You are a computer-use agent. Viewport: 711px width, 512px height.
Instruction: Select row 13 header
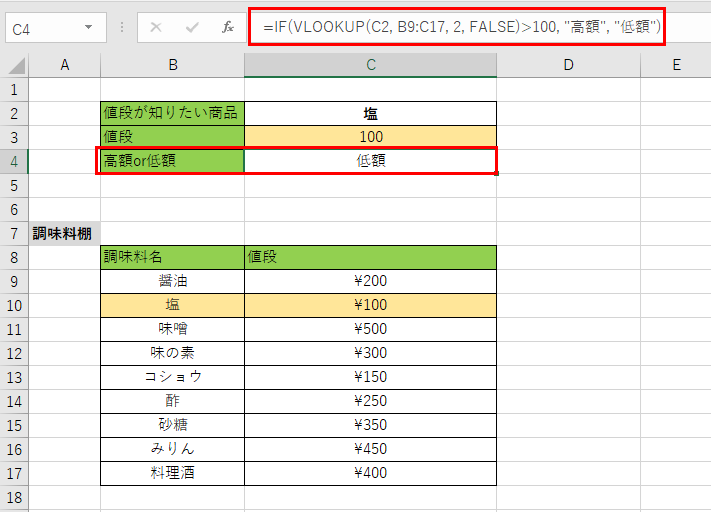click(14, 378)
